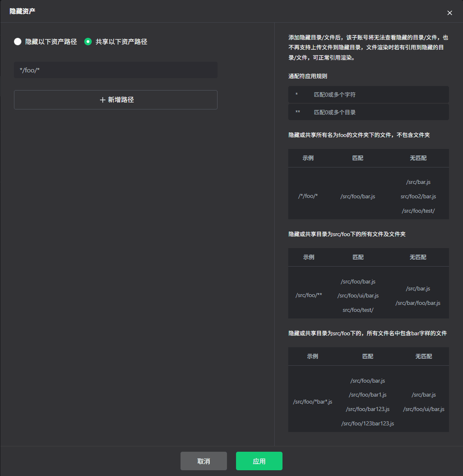This screenshot has width=463, height=476.
Task: Click the heading about folders named foo
Action: click(359, 135)
